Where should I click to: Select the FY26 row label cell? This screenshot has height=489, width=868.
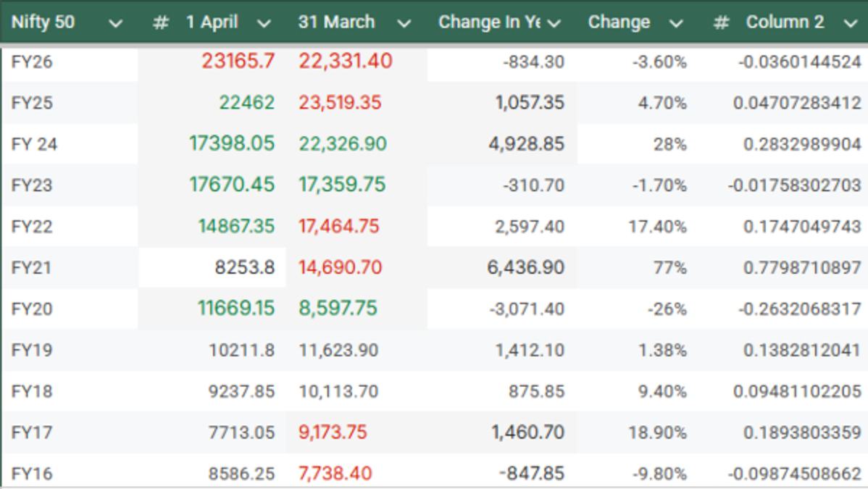(70, 62)
